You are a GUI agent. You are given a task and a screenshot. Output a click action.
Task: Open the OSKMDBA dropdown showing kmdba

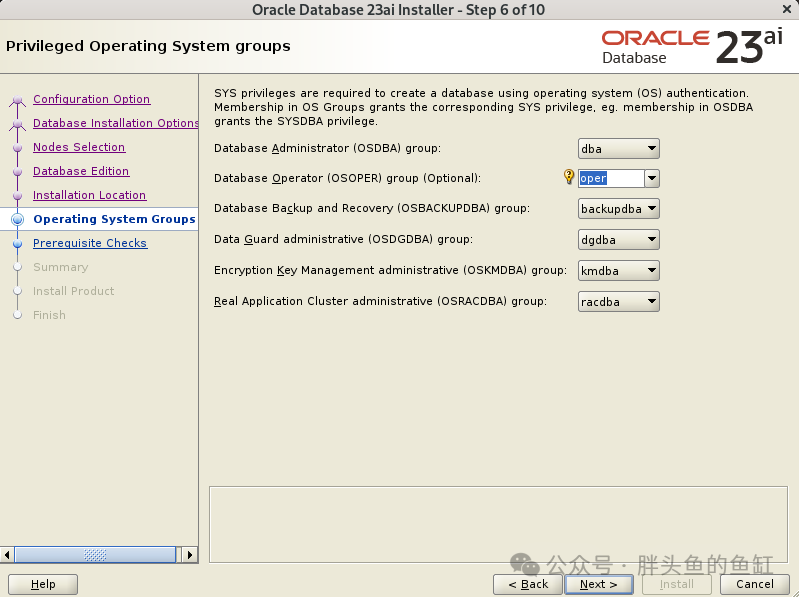[x=619, y=271]
